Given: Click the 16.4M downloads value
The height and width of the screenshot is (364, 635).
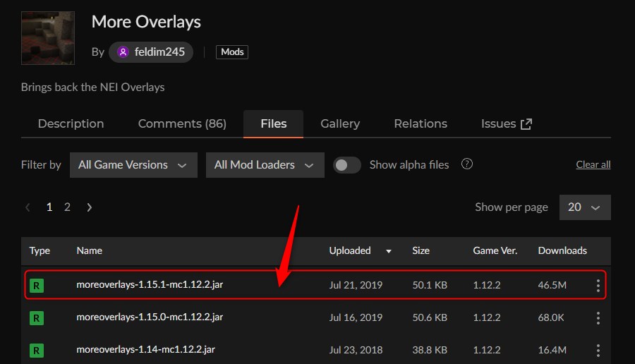Looking at the screenshot, I should [x=552, y=350].
